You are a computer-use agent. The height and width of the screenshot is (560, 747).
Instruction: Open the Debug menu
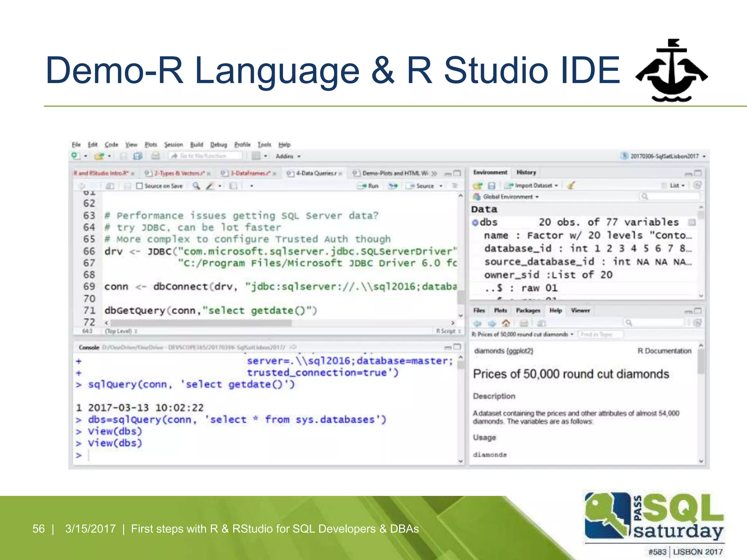click(218, 145)
